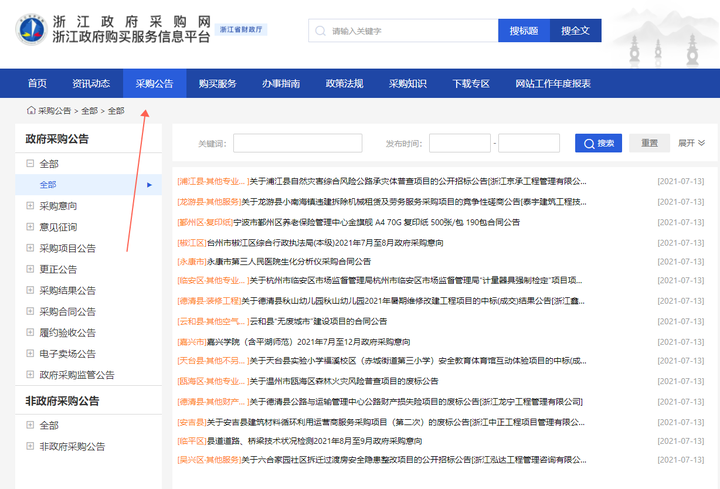The width and height of the screenshot is (720, 489).
Task: Click 采购公告 in the breadcrumb
Action: [x=54, y=111]
